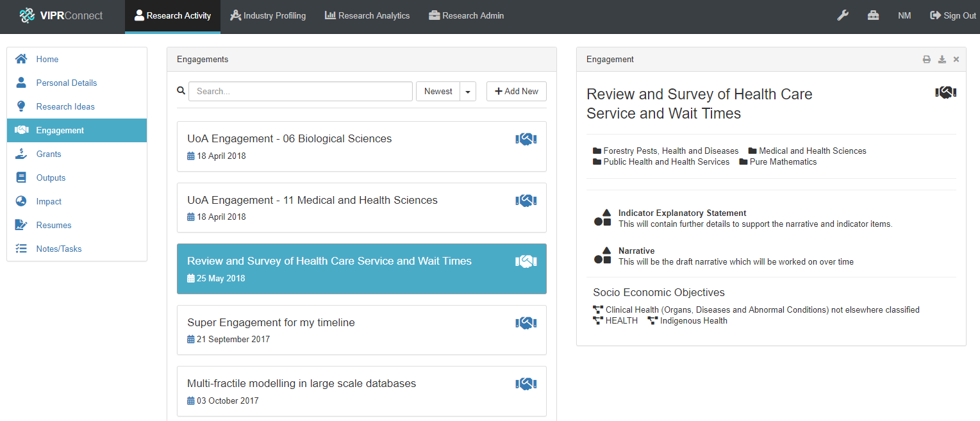Select Review and Survey of Health Care card

361,268
